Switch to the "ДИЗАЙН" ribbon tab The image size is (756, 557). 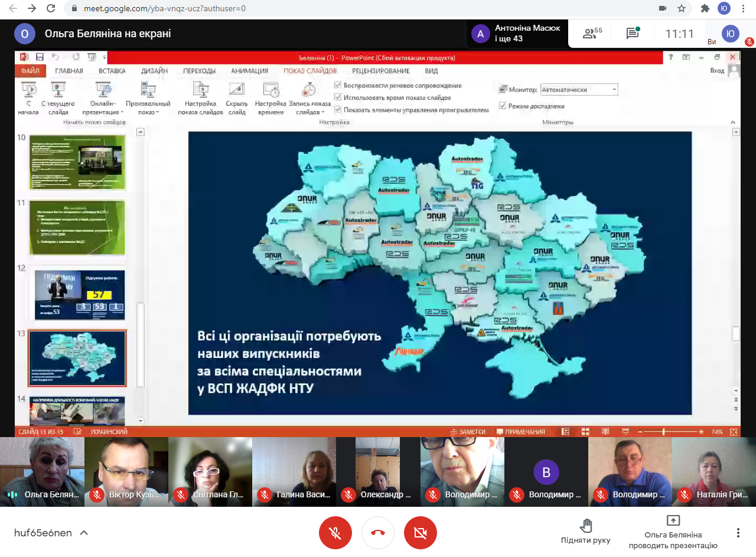point(154,71)
